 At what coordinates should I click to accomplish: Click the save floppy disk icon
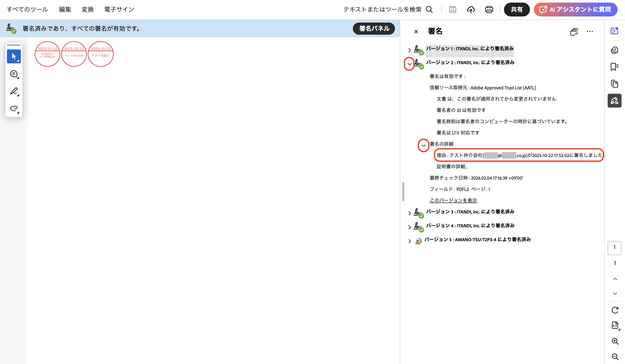coord(453,9)
